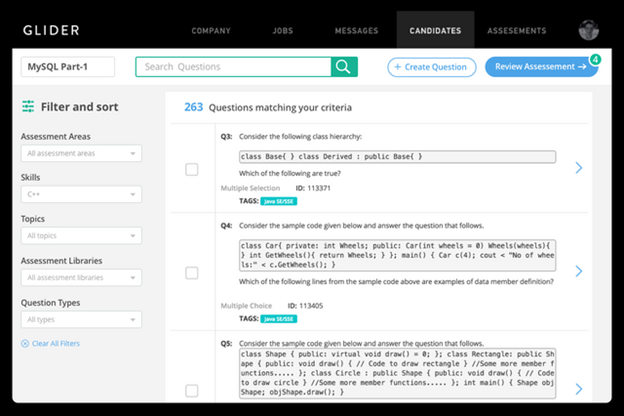Open question Q3 details with its chevron

pos(579,168)
